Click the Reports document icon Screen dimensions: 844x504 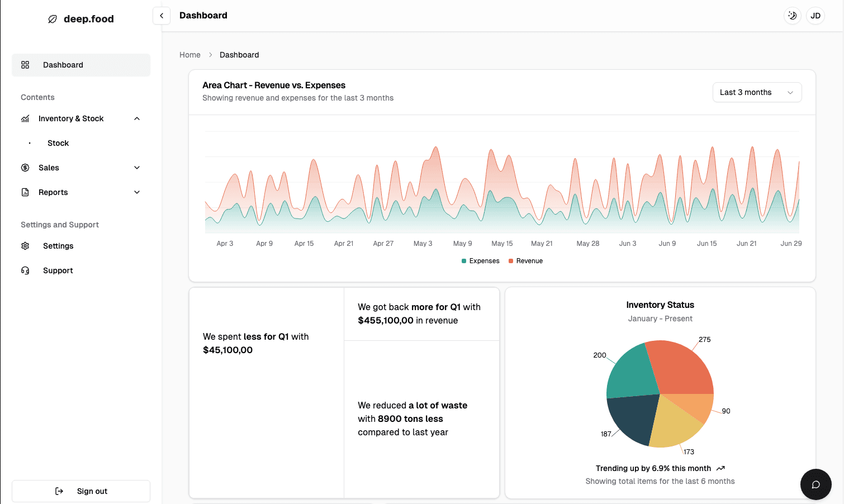[25, 192]
